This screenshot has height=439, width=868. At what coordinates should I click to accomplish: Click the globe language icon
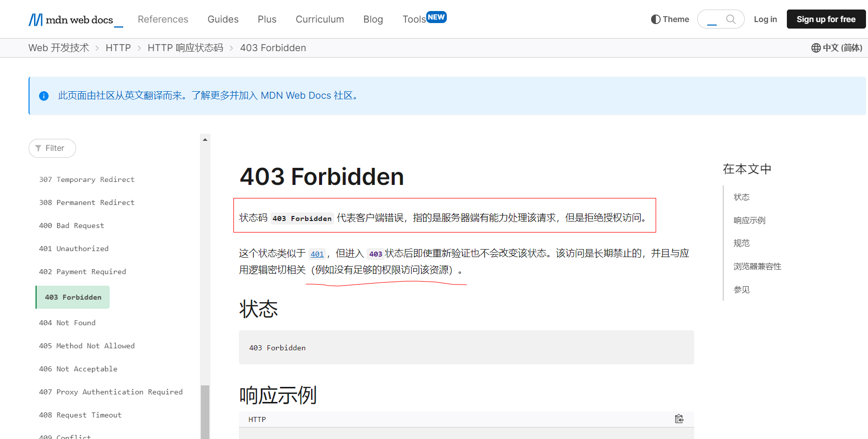(x=816, y=48)
